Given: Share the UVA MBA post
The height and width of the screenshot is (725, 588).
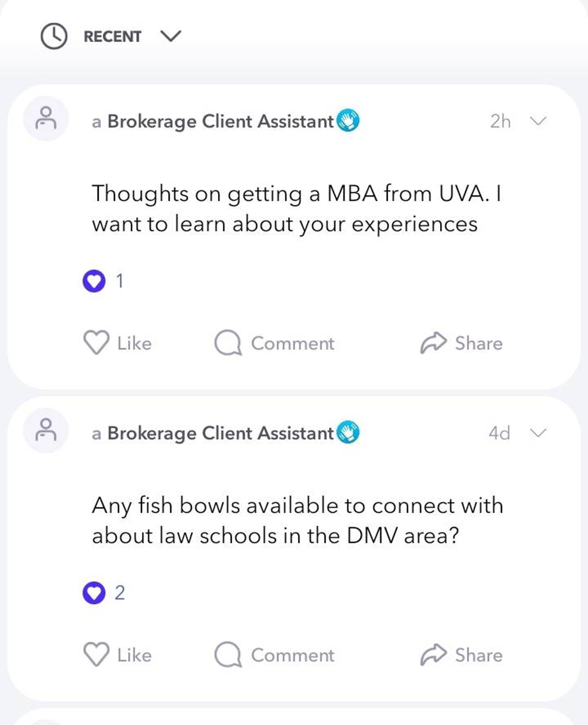Looking at the screenshot, I should (461, 343).
